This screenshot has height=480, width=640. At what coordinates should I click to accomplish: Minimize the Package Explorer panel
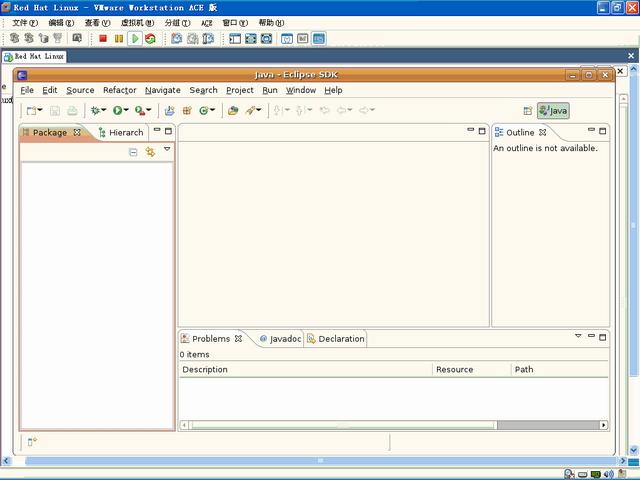pyautogui.click(x=157, y=130)
